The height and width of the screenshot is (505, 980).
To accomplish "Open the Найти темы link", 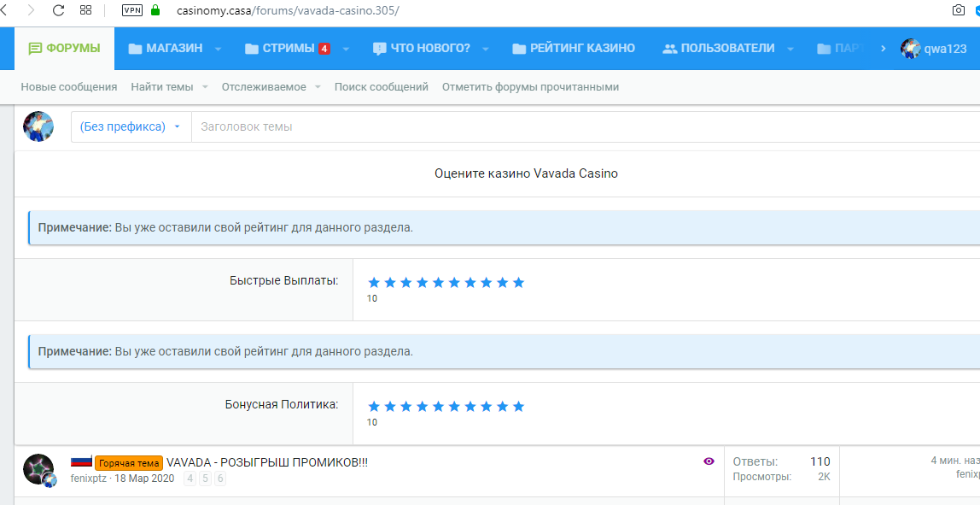I will (x=162, y=87).
